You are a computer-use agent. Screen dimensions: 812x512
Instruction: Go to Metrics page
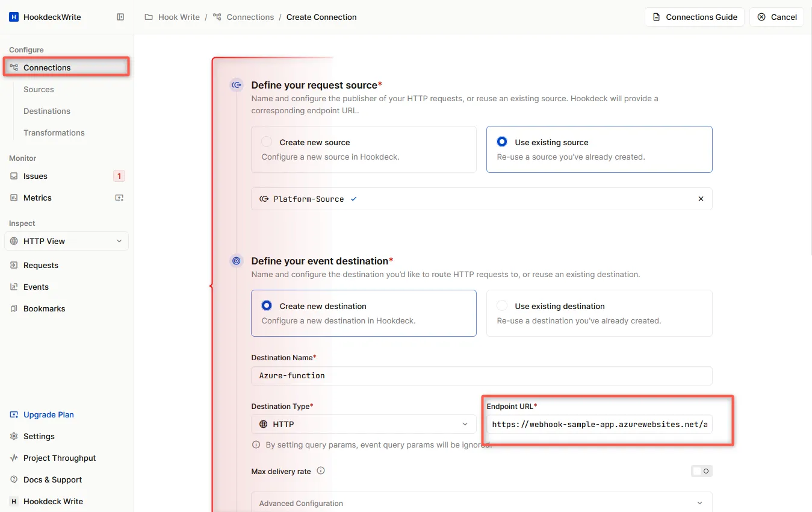pos(37,198)
